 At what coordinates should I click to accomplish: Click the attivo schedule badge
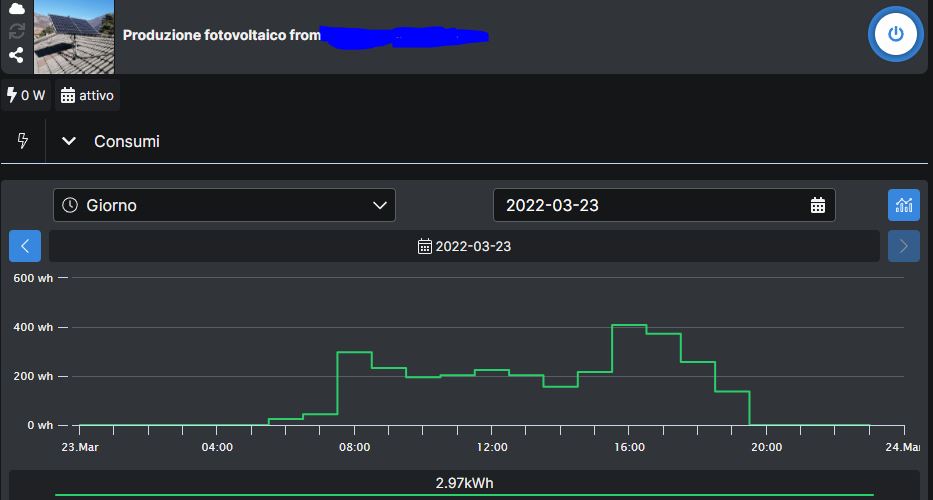(87, 96)
